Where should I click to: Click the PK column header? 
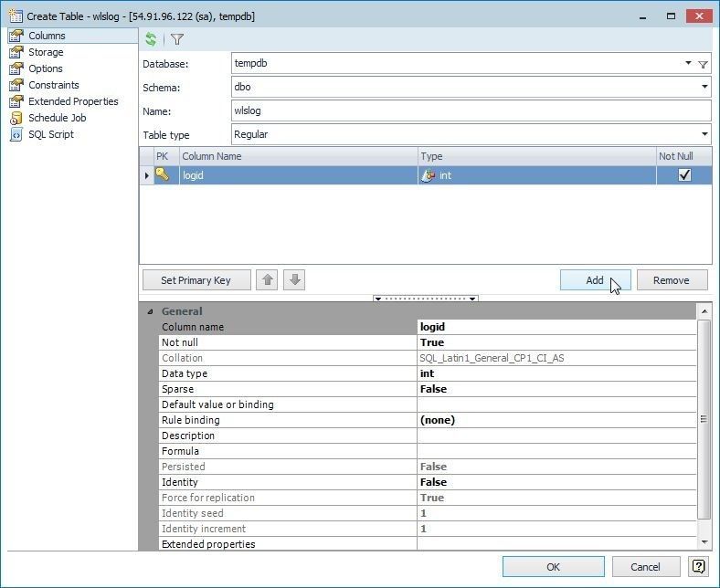point(166,156)
